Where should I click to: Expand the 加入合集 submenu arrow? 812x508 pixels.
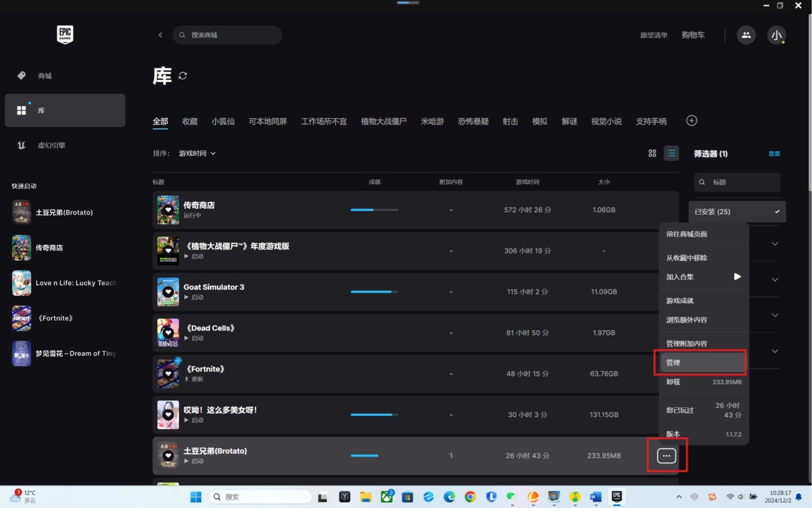coord(737,277)
